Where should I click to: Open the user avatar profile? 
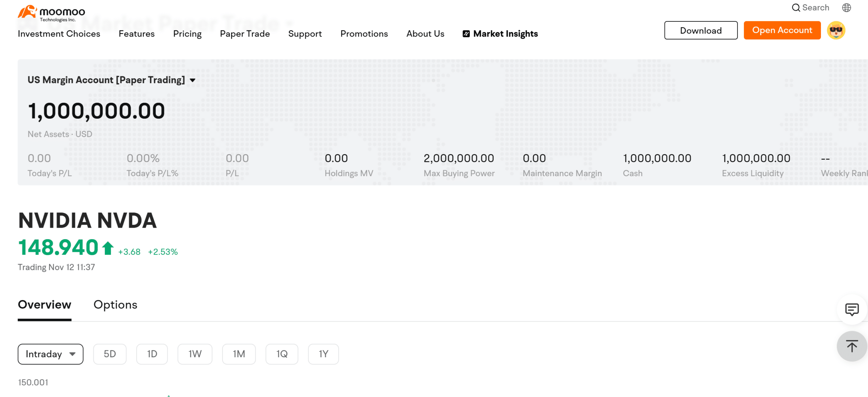click(836, 30)
